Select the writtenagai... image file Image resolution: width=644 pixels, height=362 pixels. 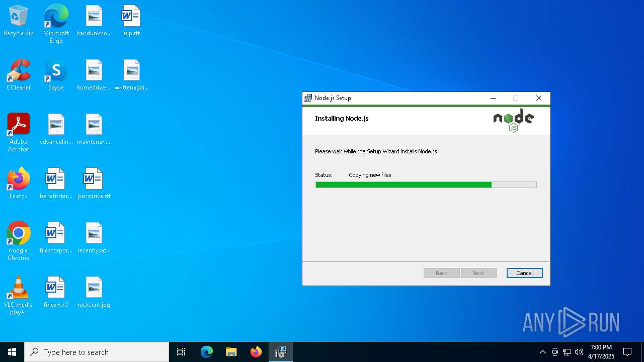pyautogui.click(x=131, y=75)
